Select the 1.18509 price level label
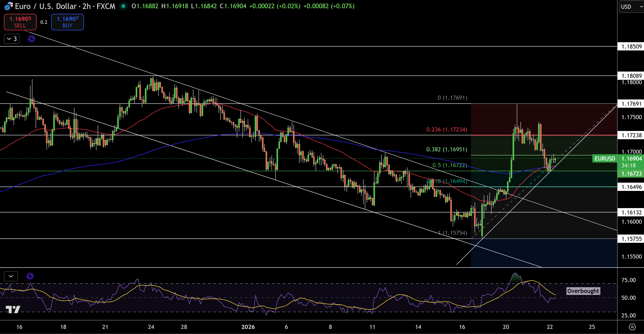644x334 pixels. (x=631, y=47)
